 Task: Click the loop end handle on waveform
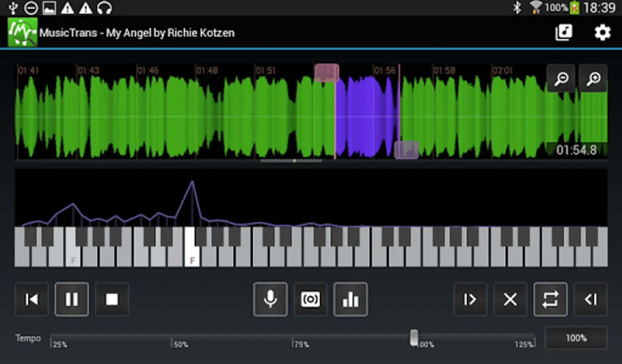pos(407,150)
